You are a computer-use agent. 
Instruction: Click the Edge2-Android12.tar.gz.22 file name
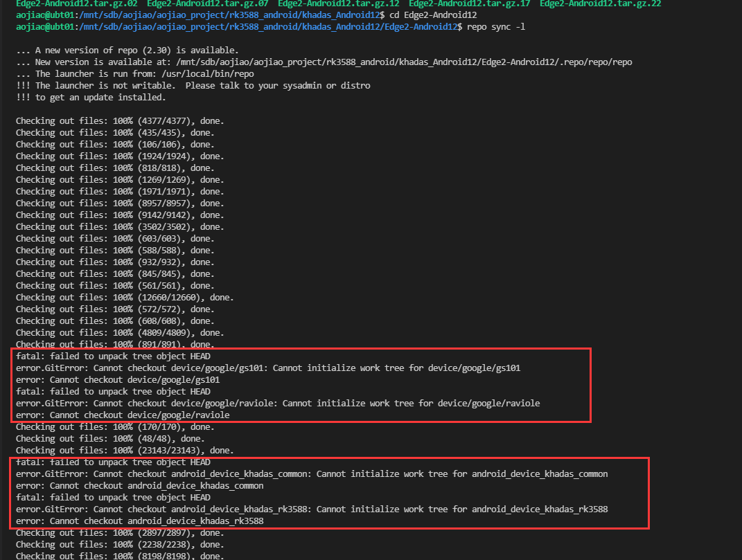pos(600,3)
